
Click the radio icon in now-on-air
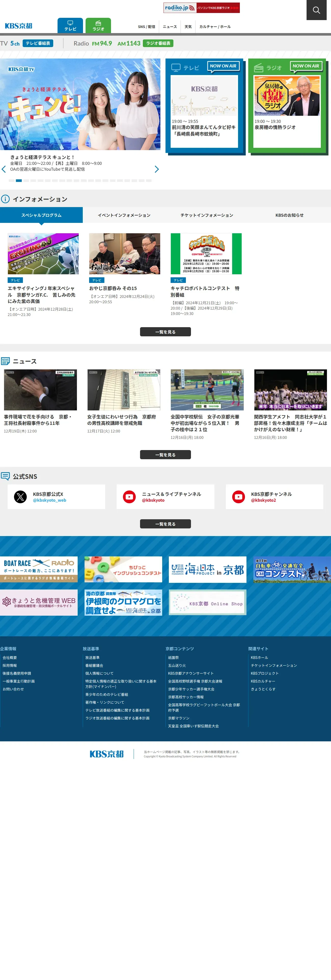(259, 68)
